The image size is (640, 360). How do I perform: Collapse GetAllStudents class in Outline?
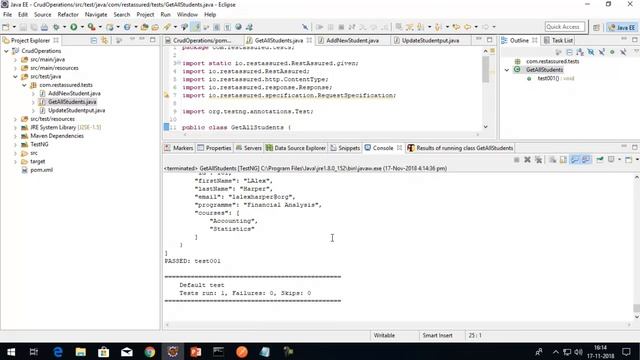click(507, 70)
